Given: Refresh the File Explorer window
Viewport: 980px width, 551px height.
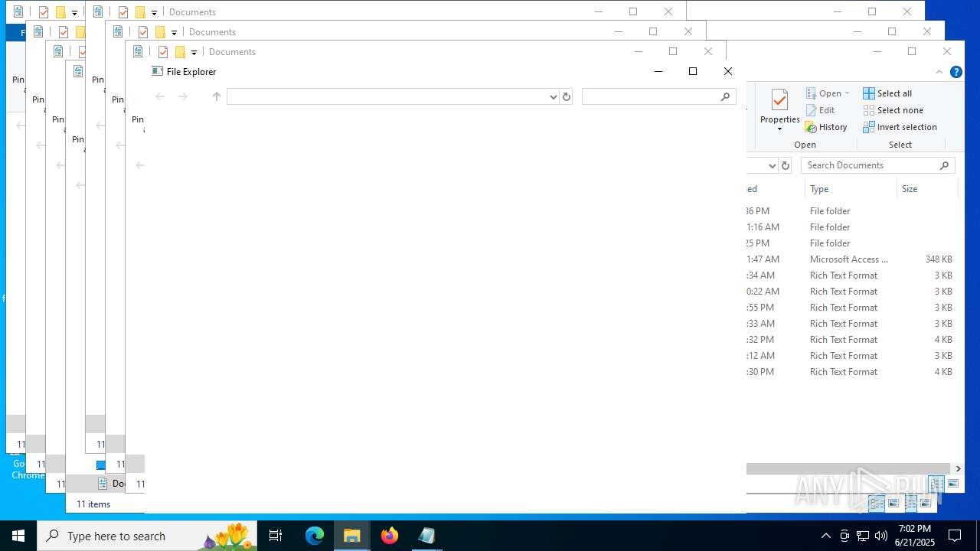Looking at the screenshot, I should coord(567,97).
